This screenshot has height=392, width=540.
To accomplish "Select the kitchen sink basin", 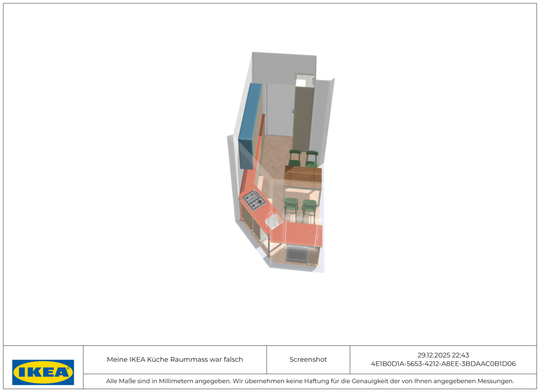I will [273, 220].
